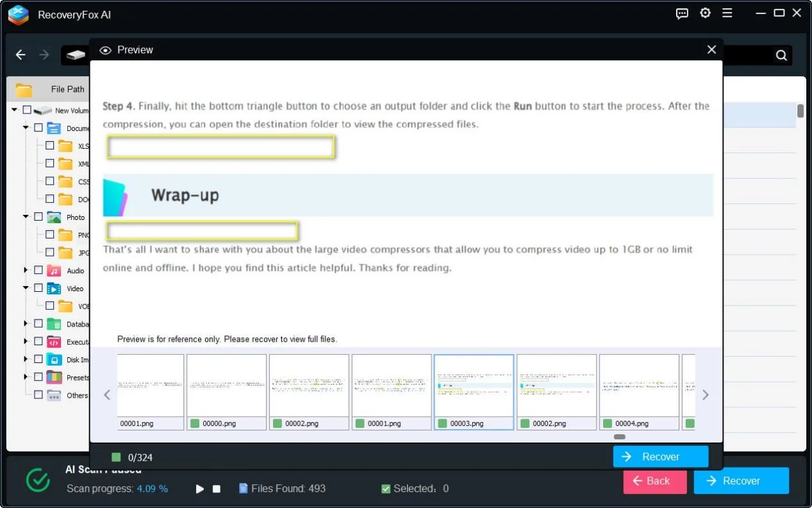The height and width of the screenshot is (508, 812).
Task: Resume scan with the play icon
Action: (200, 489)
